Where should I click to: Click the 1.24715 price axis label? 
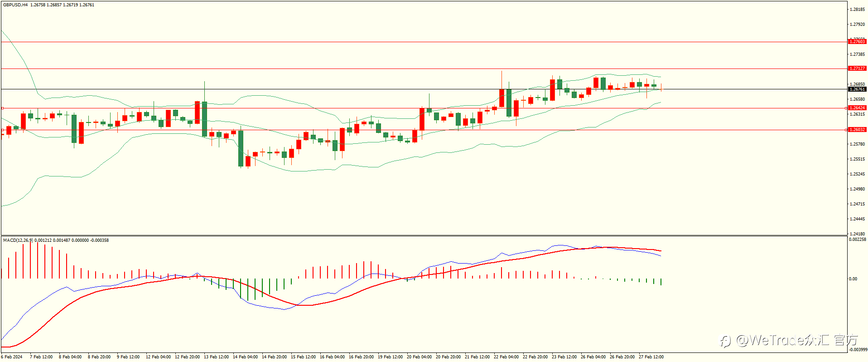click(858, 204)
